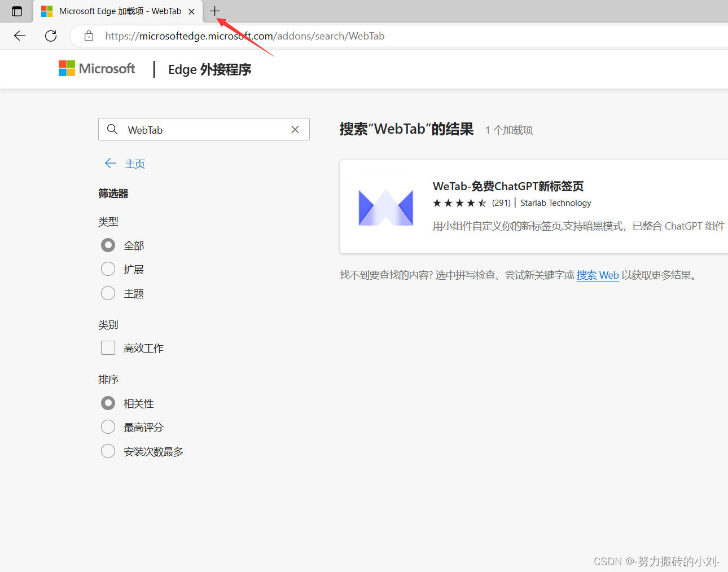
Task: Clear the search box with X
Action: coord(295,130)
